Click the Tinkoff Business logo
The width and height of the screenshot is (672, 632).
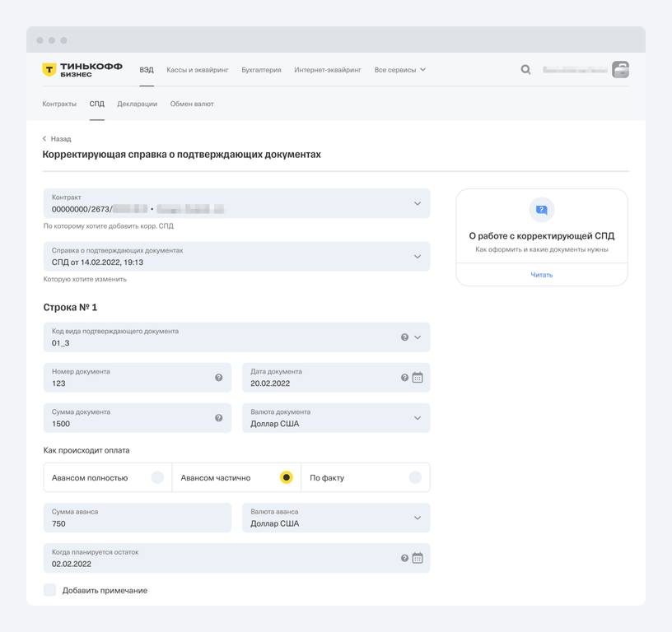coord(82,70)
